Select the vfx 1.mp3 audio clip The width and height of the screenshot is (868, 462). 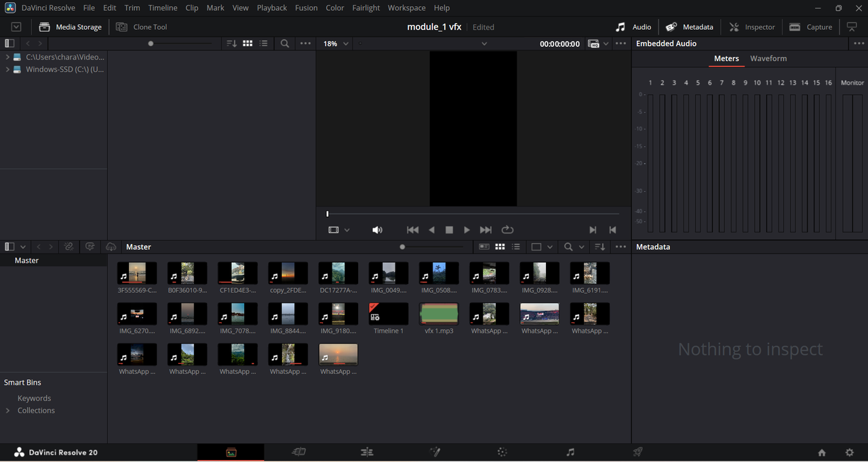(x=439, y=314)
